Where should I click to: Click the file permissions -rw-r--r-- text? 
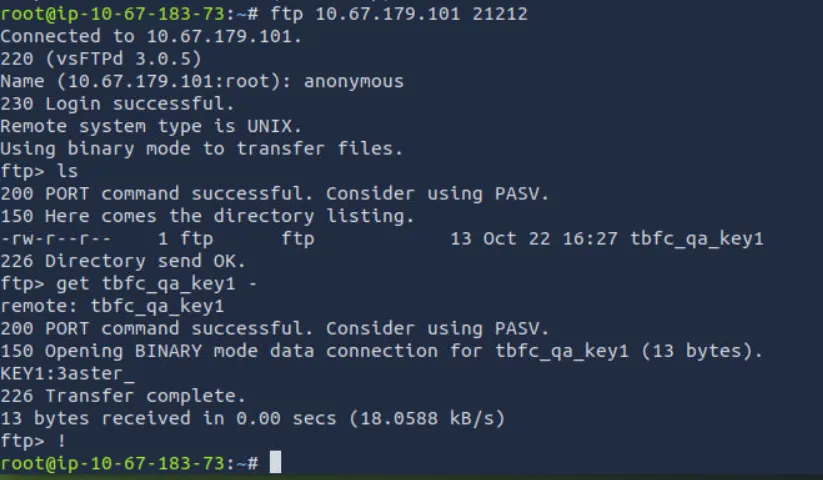click(x=56, y=239)
